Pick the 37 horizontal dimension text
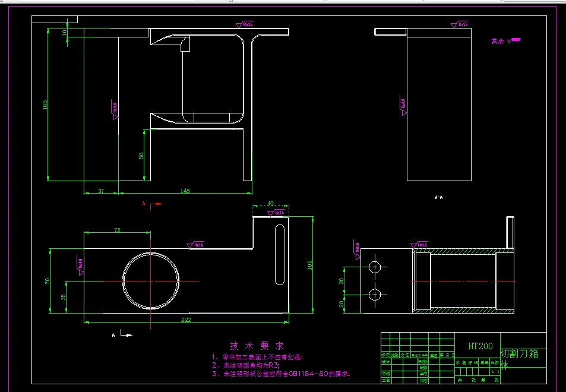This screenshot has width=566, height=392. (x=101, y=191)
